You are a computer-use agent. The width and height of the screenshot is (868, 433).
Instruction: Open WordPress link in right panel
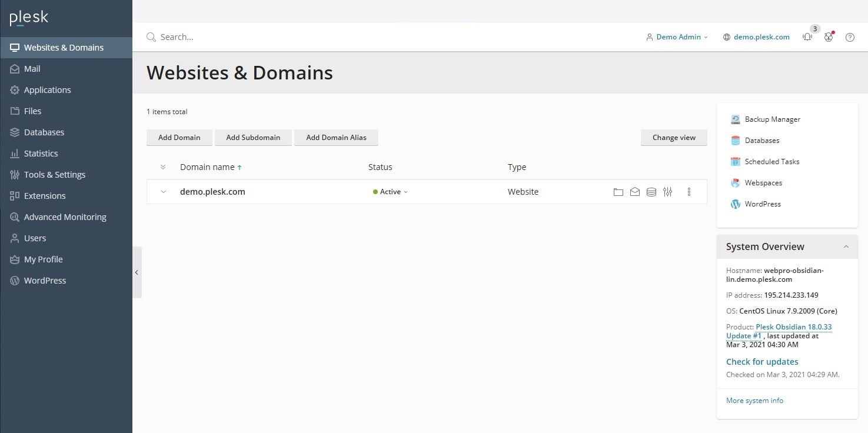click(x=763, y=204)
